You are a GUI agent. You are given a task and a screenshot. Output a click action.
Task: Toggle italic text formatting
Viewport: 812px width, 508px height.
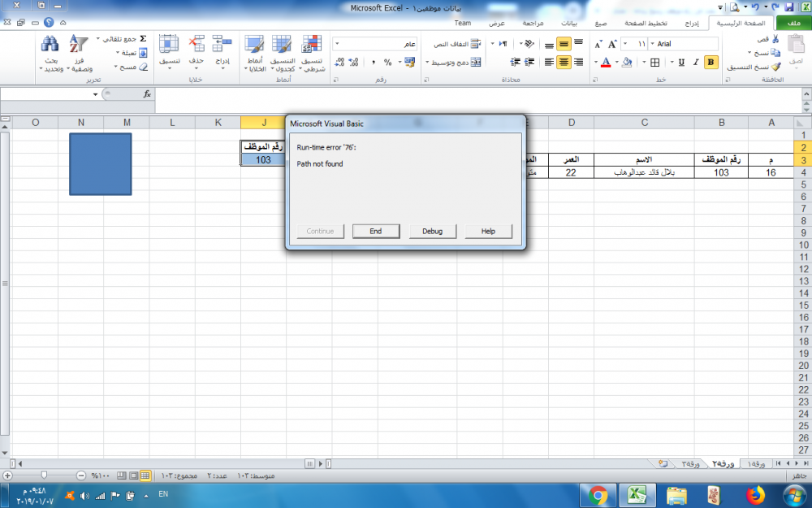696,62
